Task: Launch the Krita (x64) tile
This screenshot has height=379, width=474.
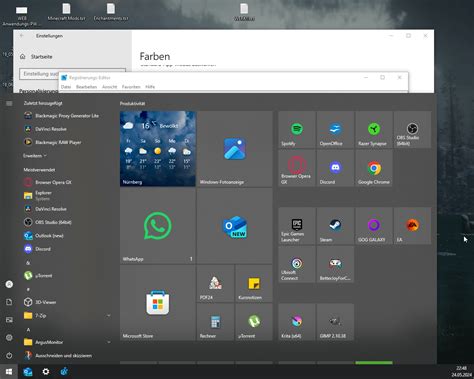Action: tap(297, 322)
